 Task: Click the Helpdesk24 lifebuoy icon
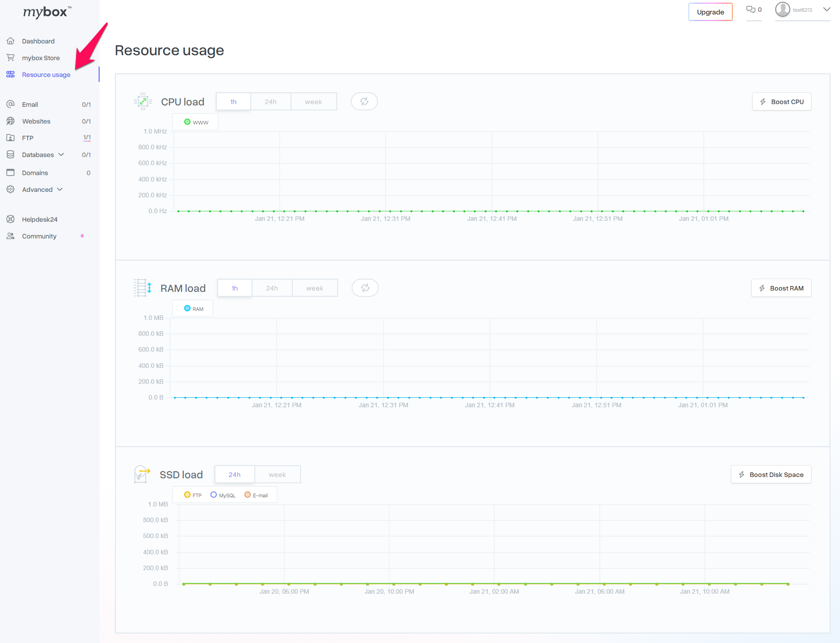(x=10, y=219)
